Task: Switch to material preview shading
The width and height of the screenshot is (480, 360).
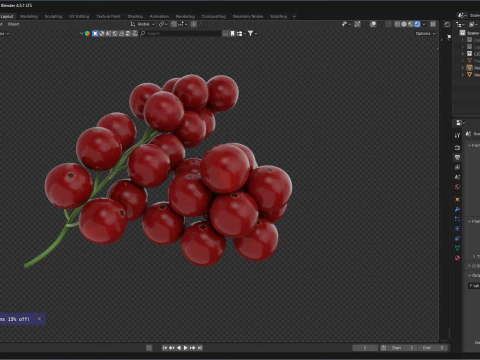Action: click(x=411, y=24)
